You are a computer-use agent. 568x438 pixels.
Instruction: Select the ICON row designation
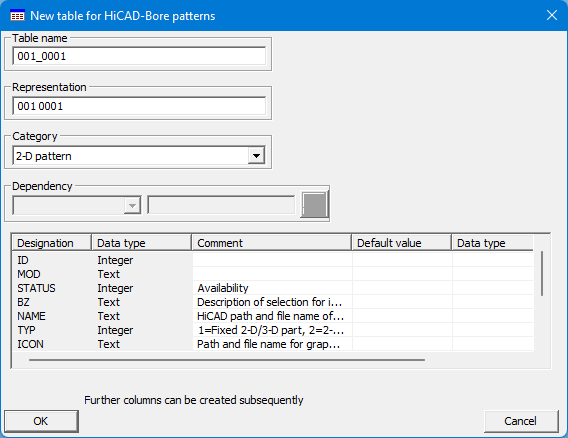click(x=30, y=344)
